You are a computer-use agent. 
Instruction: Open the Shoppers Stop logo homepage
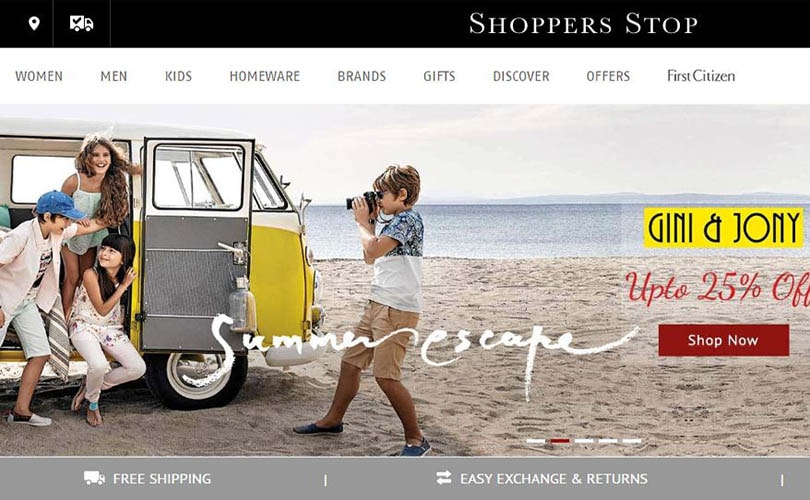click(x=583, y=24)
